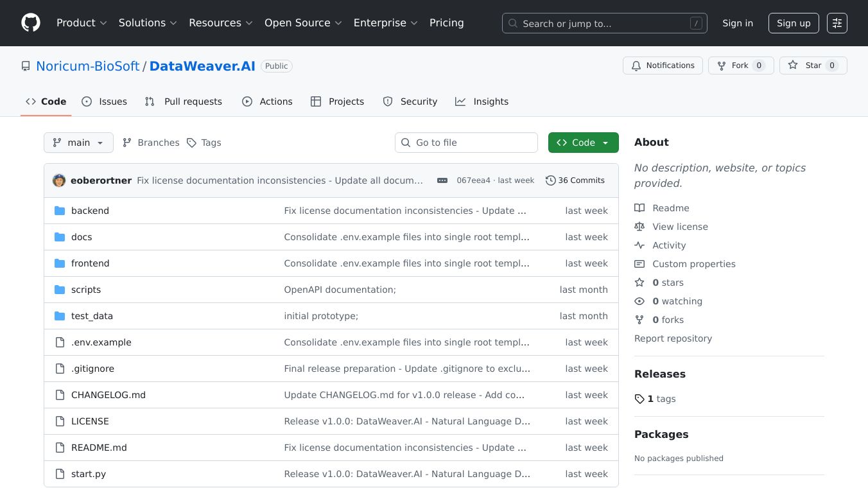This screenshot has width=868, height=488.
Task: Switch to the Issues tab
Action: point(105,101)
